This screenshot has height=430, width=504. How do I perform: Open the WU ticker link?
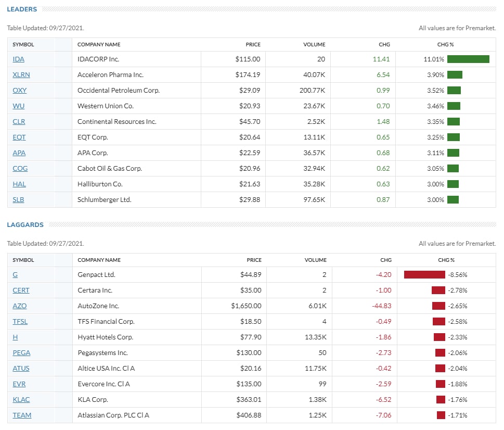pyautogui.click(x=18, y=106)
